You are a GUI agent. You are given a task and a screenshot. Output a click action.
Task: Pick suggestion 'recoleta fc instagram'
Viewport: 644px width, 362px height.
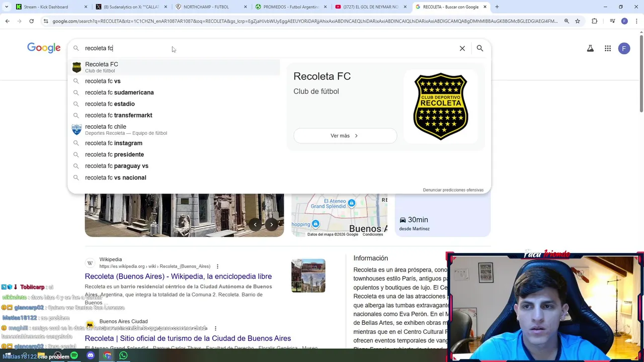click(x=175, y=143)
